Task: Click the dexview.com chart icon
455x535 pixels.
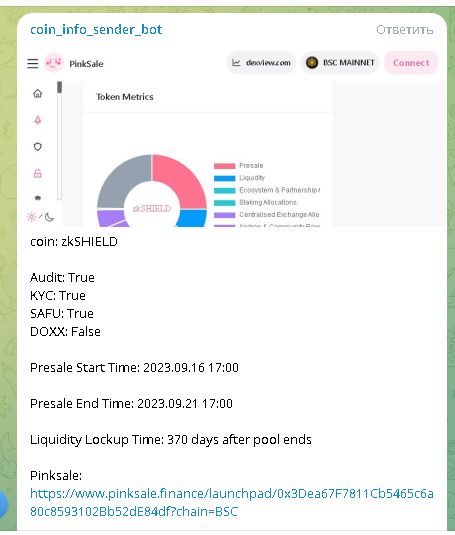Action: point(236,63)
